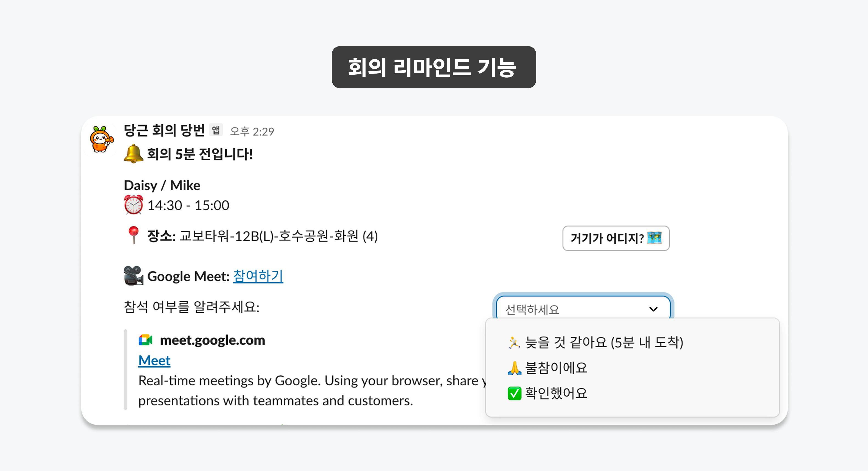Click the movie camera emoji

point(133,276)
